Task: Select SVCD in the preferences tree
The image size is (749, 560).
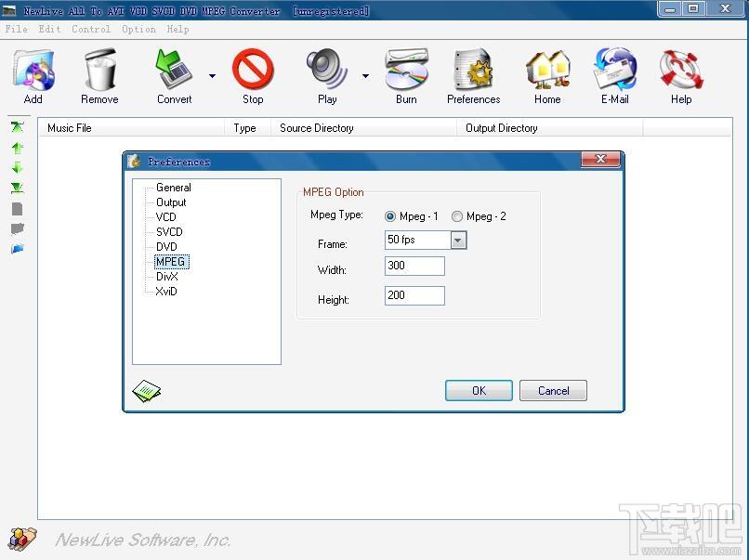Action: click(x=169, y=232)
